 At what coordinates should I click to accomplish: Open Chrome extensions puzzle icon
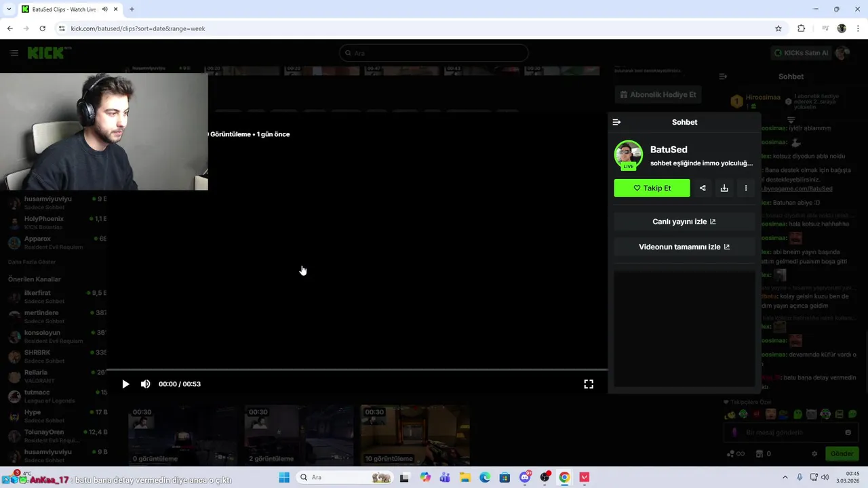coord(801,28)
